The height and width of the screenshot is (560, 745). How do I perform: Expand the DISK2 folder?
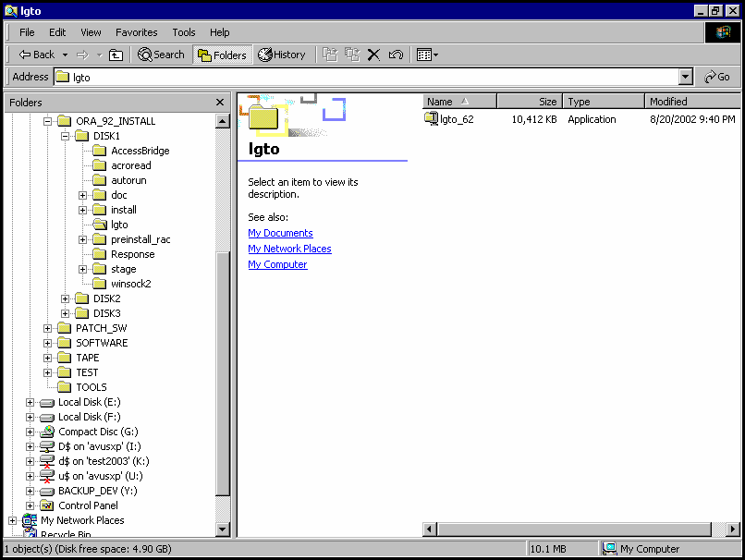coord(65,298)
